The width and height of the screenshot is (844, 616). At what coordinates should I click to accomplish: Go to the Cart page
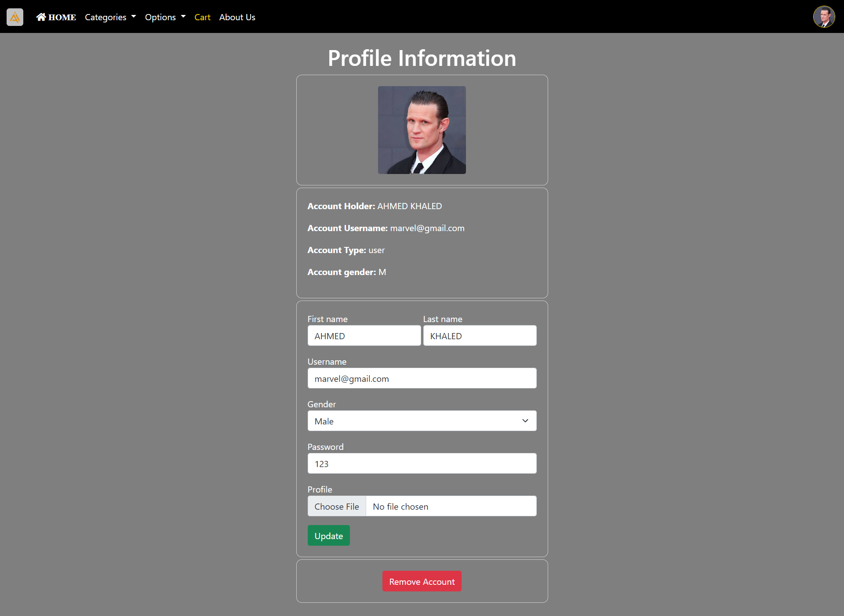(202, 17)
